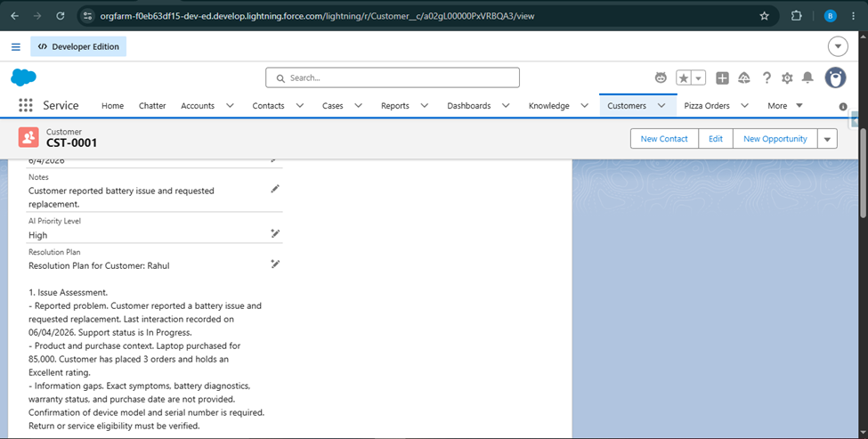Show more record actions dropdown

[827, 139]
